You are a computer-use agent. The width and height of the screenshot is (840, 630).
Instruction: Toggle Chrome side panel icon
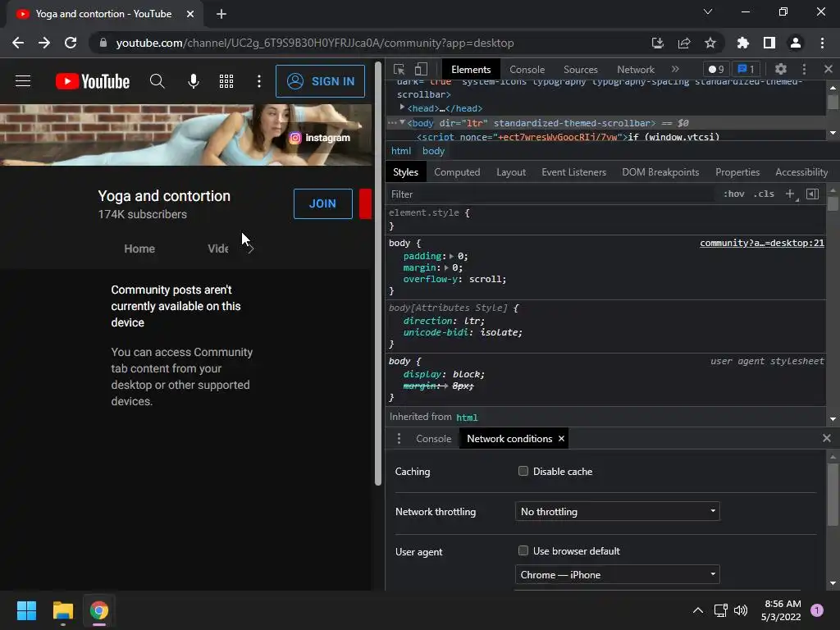[x=769, y=43]
